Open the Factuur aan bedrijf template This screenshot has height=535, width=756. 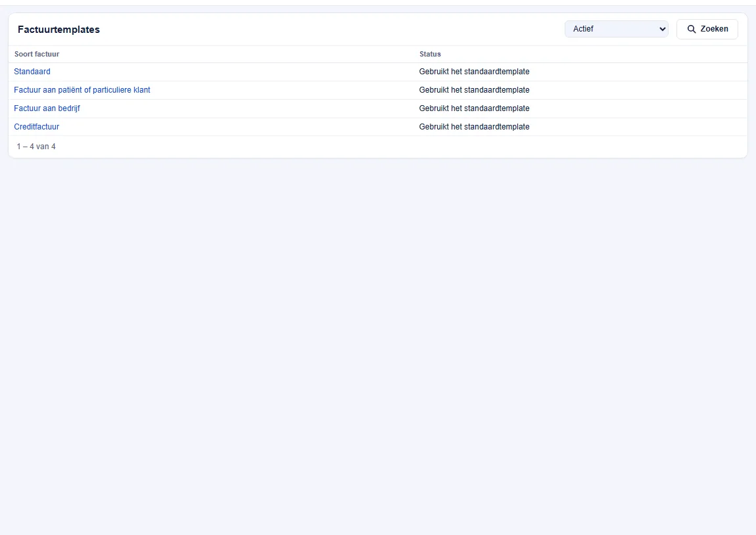(47, 108)
